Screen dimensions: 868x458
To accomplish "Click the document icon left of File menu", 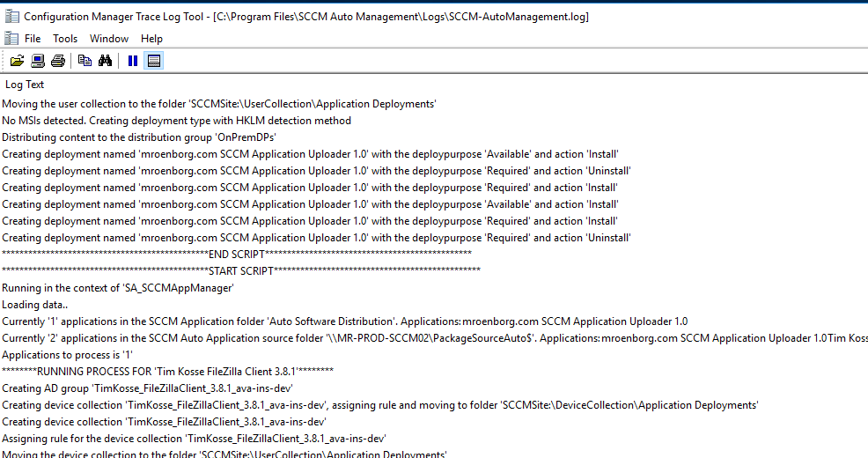I will (x=11, y=38).
